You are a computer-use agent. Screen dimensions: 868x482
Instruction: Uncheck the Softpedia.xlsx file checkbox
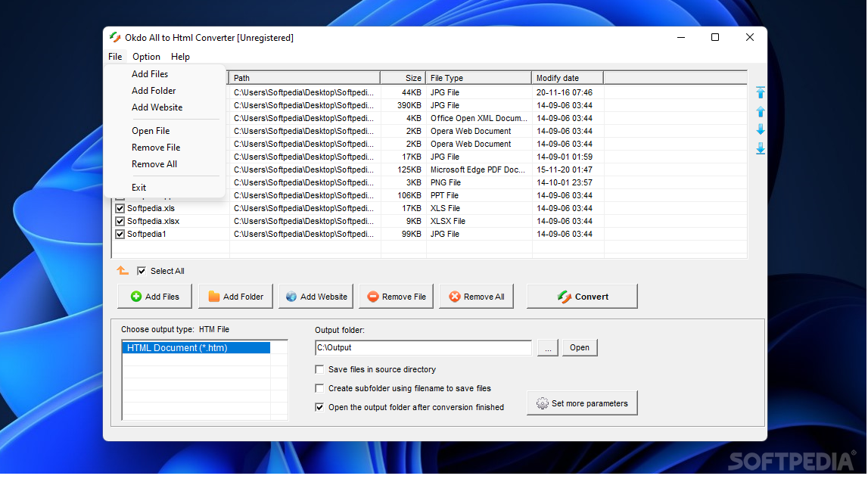tap(120, 222)
